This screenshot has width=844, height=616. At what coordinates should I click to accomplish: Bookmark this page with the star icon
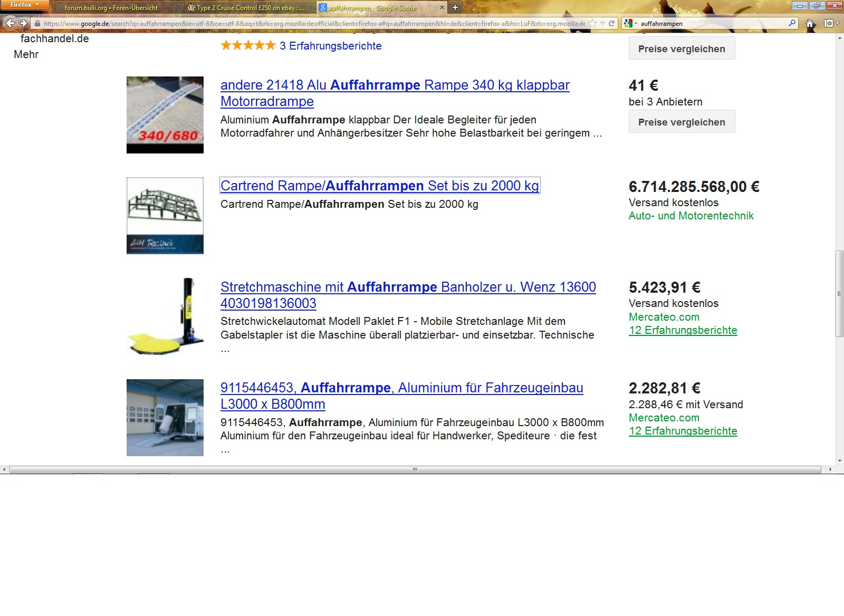tap(593, 23)
